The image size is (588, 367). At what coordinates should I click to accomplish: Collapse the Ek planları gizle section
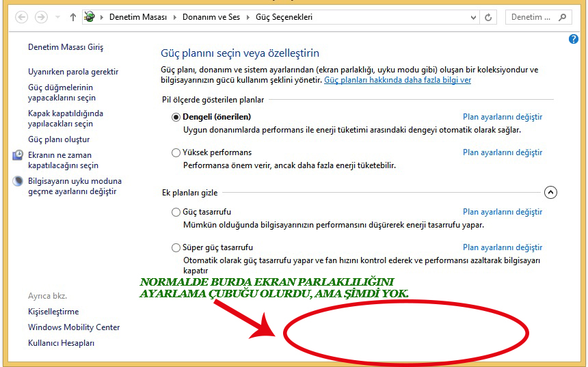551,193
